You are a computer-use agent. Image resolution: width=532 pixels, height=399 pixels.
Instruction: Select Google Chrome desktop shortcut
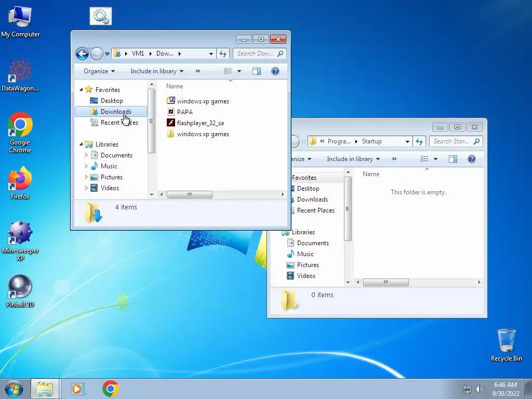[x=20, y=132]
